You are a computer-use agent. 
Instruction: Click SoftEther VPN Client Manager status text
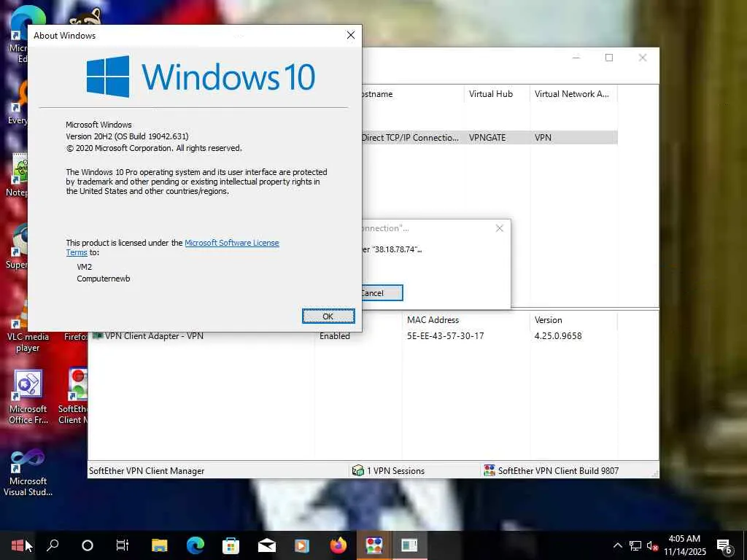[147, 470]
